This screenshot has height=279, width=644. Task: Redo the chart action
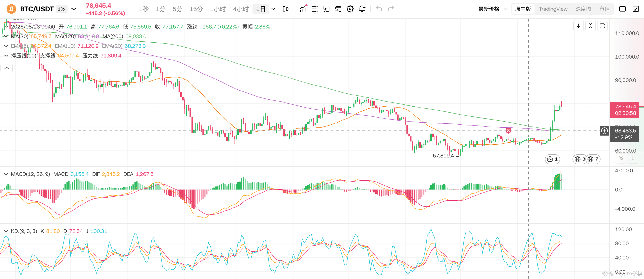pyautogui.click(x=391, y=9)
